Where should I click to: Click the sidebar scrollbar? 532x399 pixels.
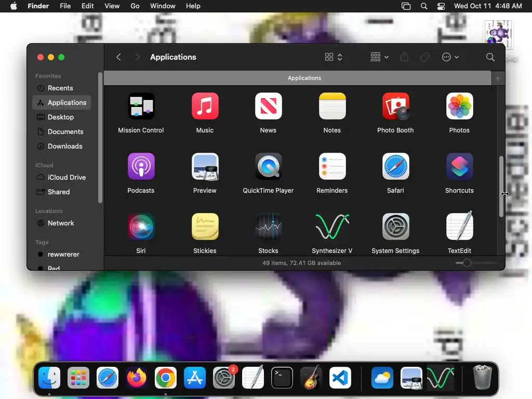[x=100, y=137]
